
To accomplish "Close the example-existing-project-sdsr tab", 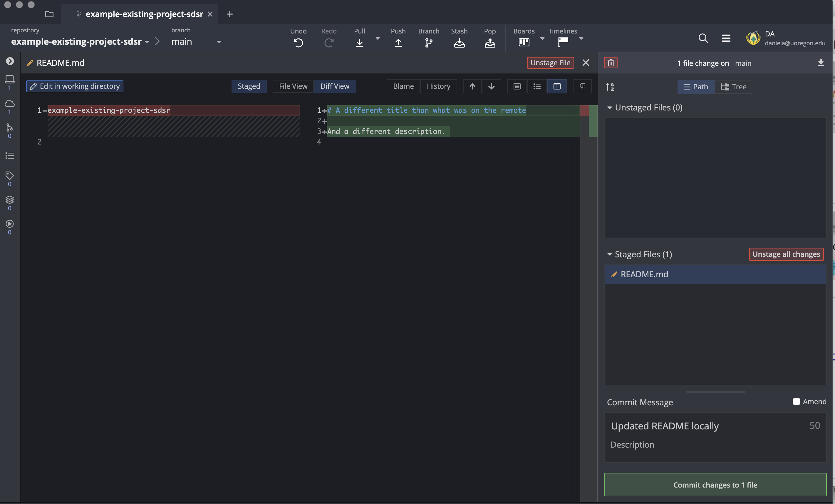I will (210, 14).
